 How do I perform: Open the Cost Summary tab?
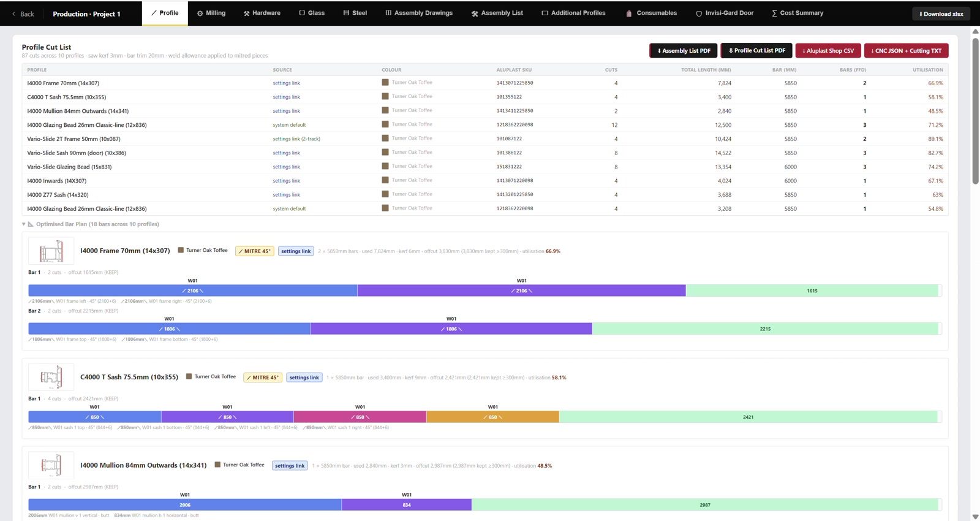pos(797,13)
